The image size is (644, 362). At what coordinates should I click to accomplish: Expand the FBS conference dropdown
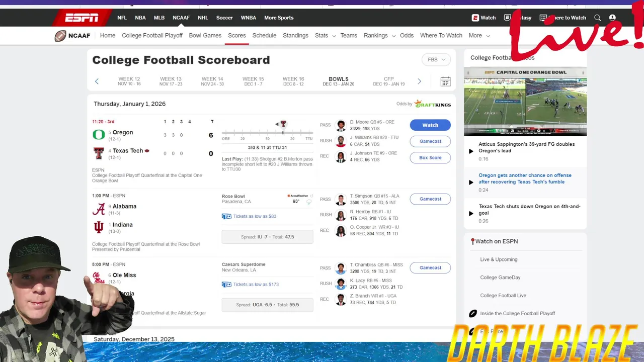click(436, 60)
